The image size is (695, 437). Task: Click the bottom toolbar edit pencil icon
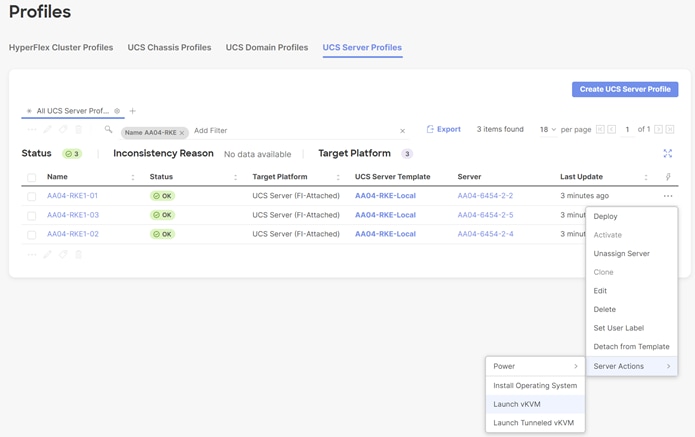pyautogui.click(x=47, y=254)
